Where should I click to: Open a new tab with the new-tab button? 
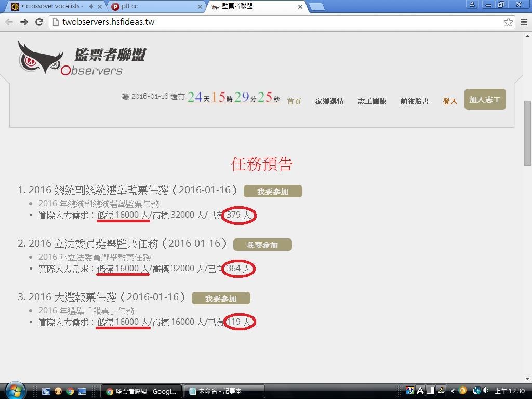click(317, 7)
